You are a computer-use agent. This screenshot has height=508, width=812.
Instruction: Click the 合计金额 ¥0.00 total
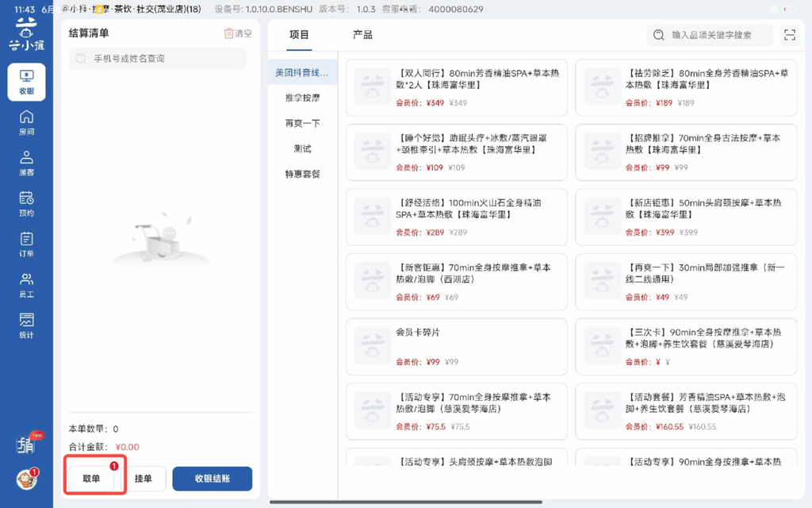[x=104, y=447]
